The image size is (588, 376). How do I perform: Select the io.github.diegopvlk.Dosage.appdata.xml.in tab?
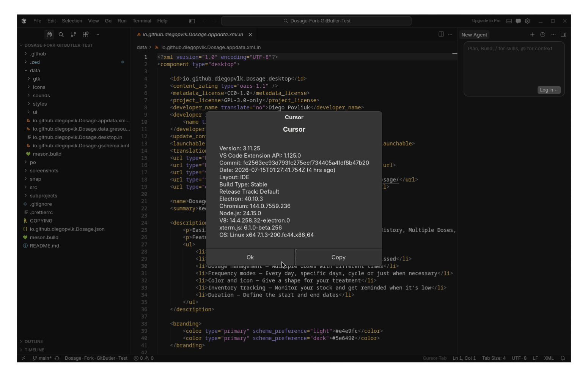[x=193, y=35]
